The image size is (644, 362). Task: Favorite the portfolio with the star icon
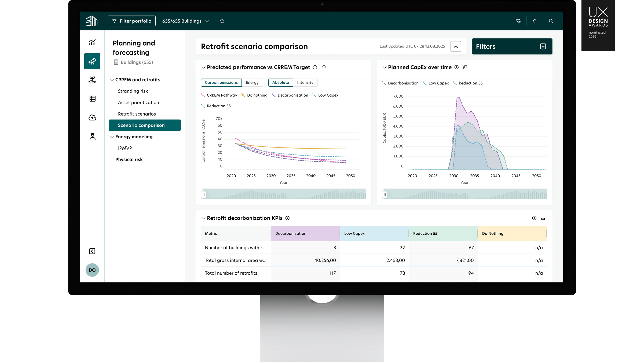222,21
